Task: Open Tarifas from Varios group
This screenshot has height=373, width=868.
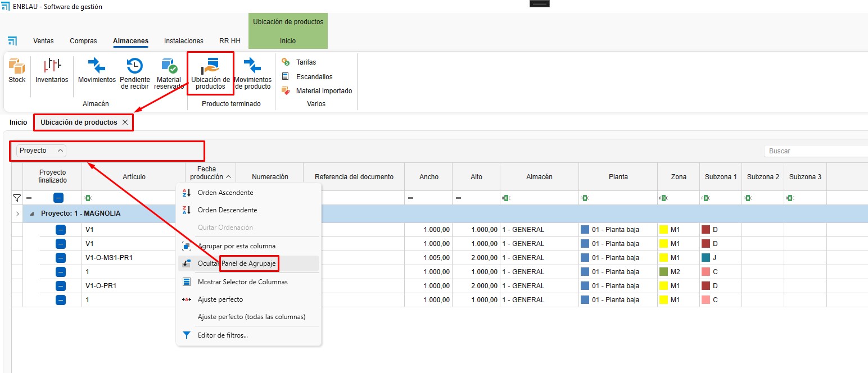Action: coord(306,62)
